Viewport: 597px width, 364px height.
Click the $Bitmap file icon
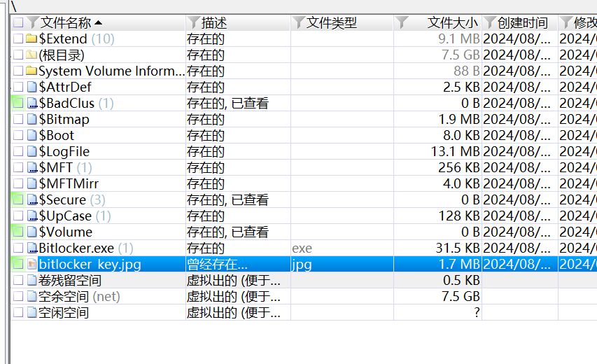pos(32,119)
